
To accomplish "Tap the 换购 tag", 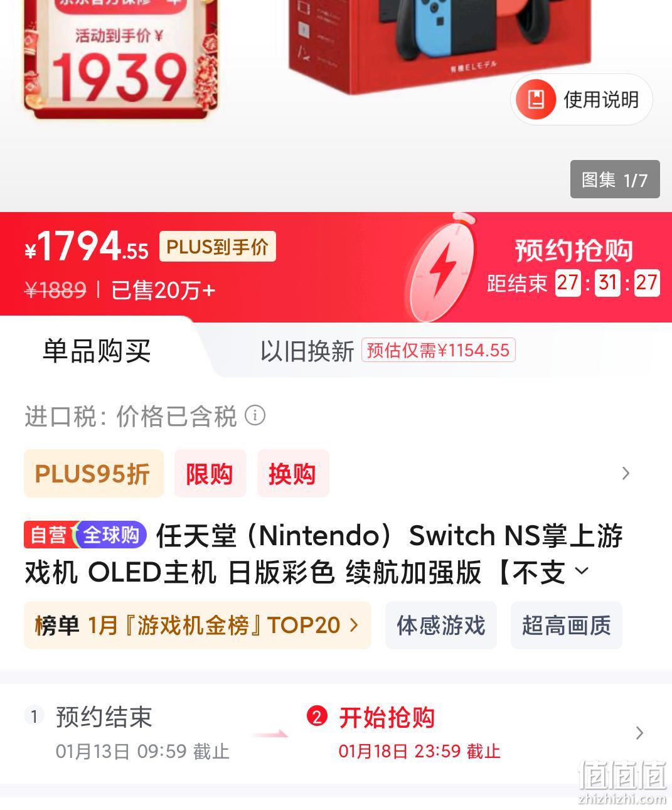I will point(293,474).
